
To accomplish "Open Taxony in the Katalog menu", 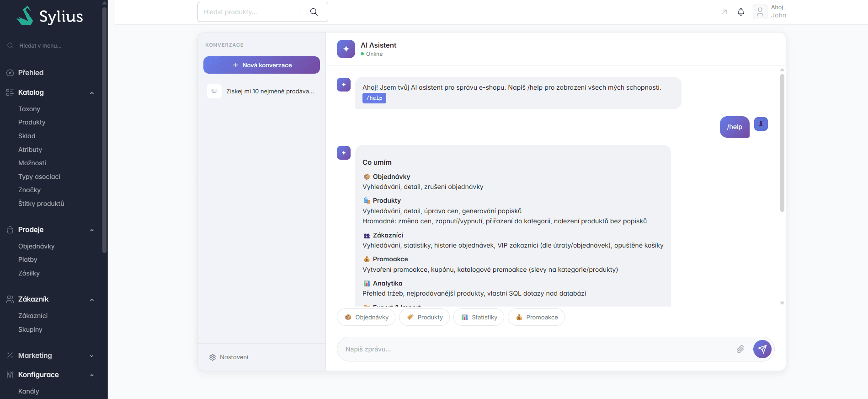I will pos(29,109).
